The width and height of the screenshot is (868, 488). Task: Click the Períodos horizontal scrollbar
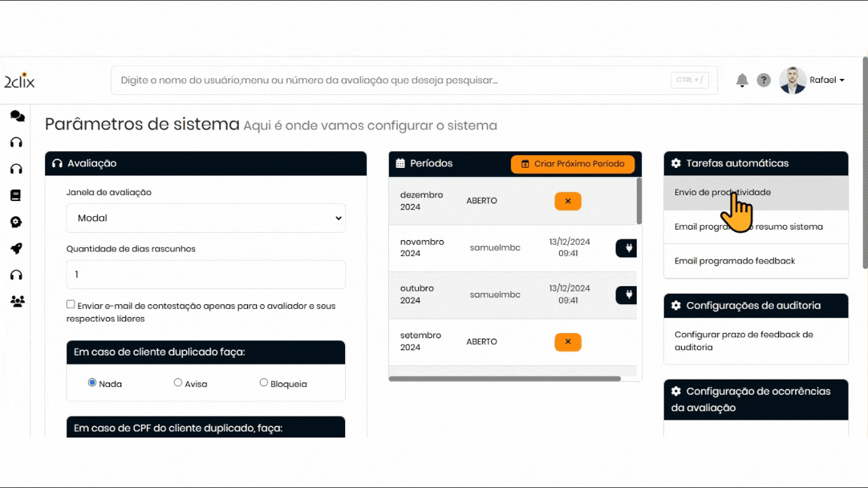click(505, 379)
